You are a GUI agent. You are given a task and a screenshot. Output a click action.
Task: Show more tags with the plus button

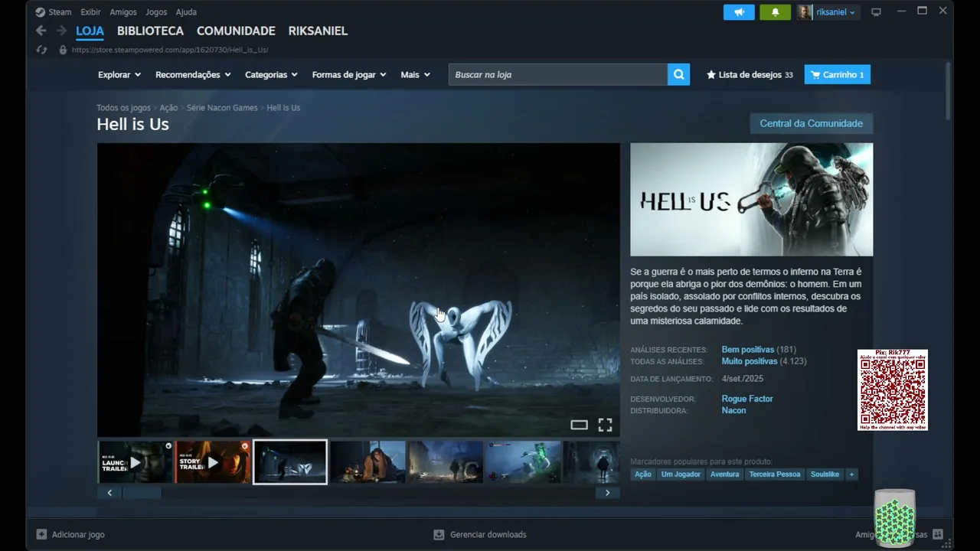851,474
